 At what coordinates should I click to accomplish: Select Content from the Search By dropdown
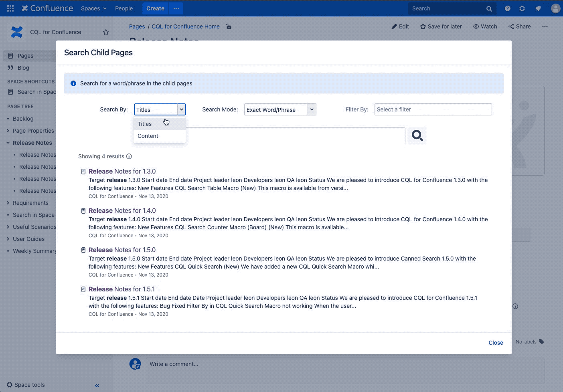(148, 136)
